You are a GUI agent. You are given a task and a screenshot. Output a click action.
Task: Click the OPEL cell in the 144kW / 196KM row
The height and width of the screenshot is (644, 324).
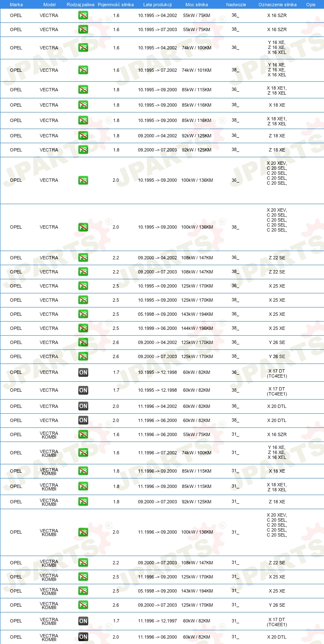16,329
